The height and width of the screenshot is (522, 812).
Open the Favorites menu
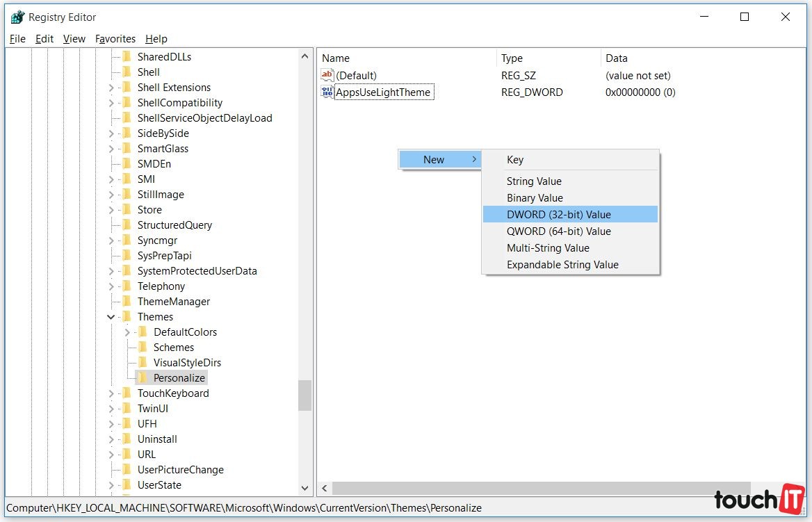pos(115,39)
